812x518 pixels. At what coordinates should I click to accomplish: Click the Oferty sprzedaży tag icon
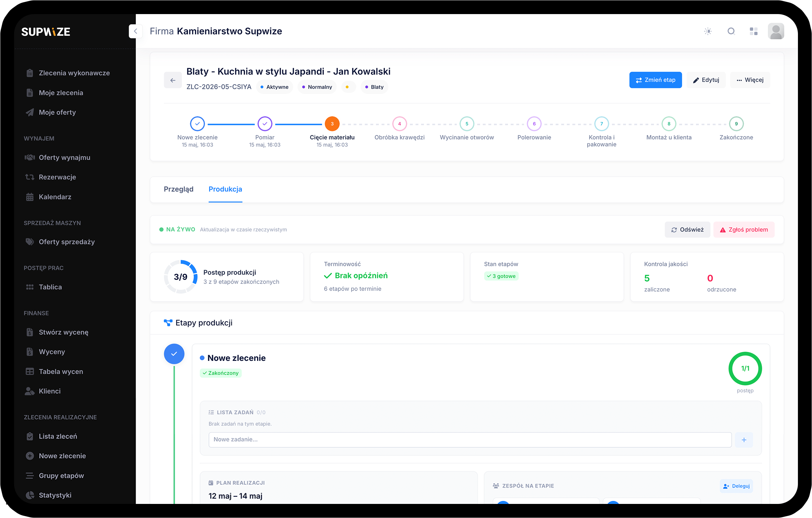pyautogui.click(x=30, y=242)
